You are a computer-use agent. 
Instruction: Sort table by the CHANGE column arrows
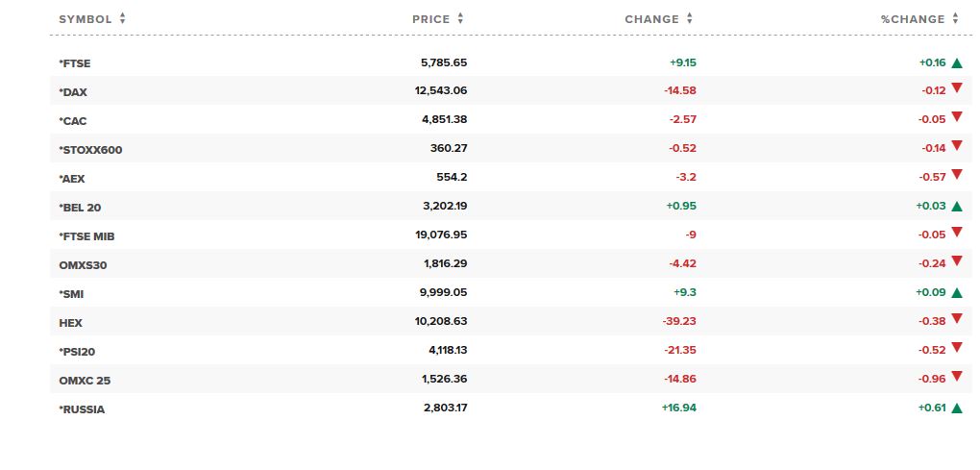coord(690,19)
